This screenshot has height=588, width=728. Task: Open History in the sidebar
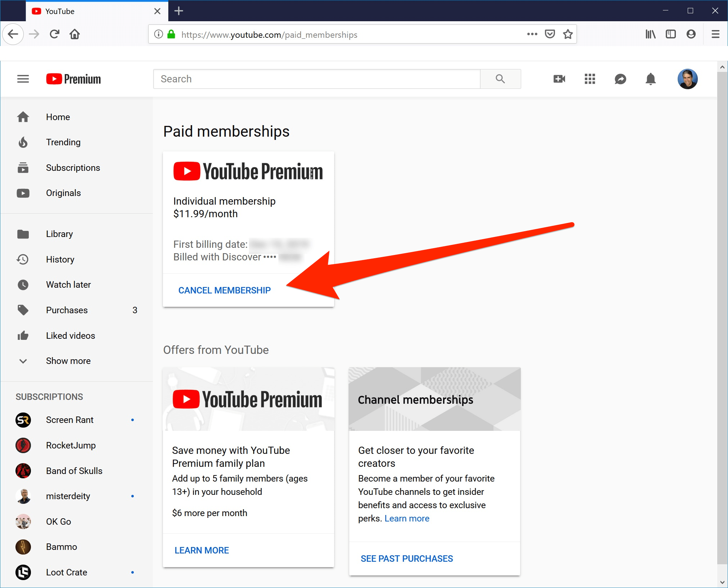(x=60, y=259)
